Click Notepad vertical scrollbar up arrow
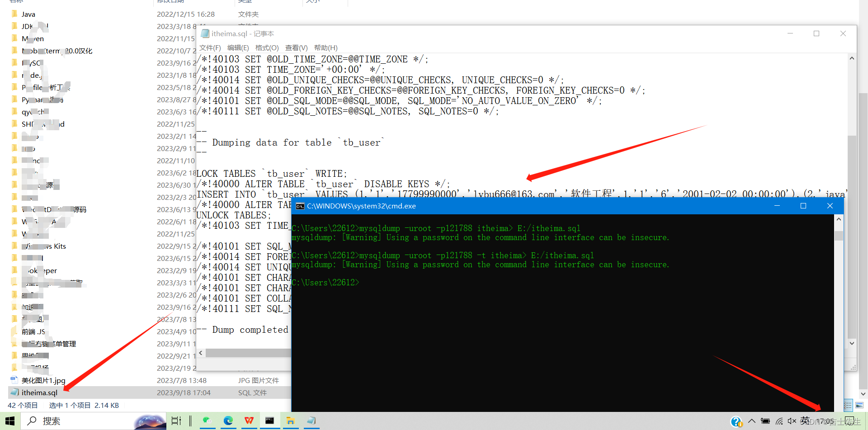The image size is (868, 430). point(852,58)
